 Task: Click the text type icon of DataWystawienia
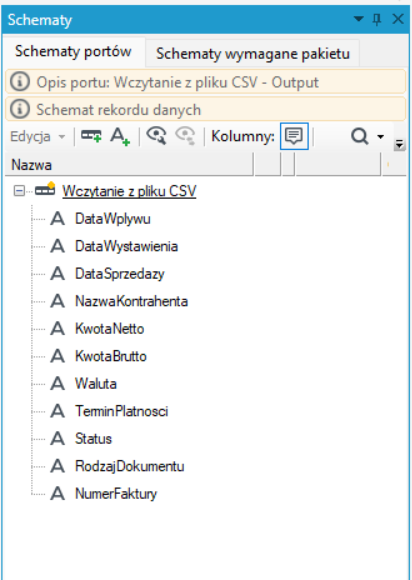[x=57, y=246]
